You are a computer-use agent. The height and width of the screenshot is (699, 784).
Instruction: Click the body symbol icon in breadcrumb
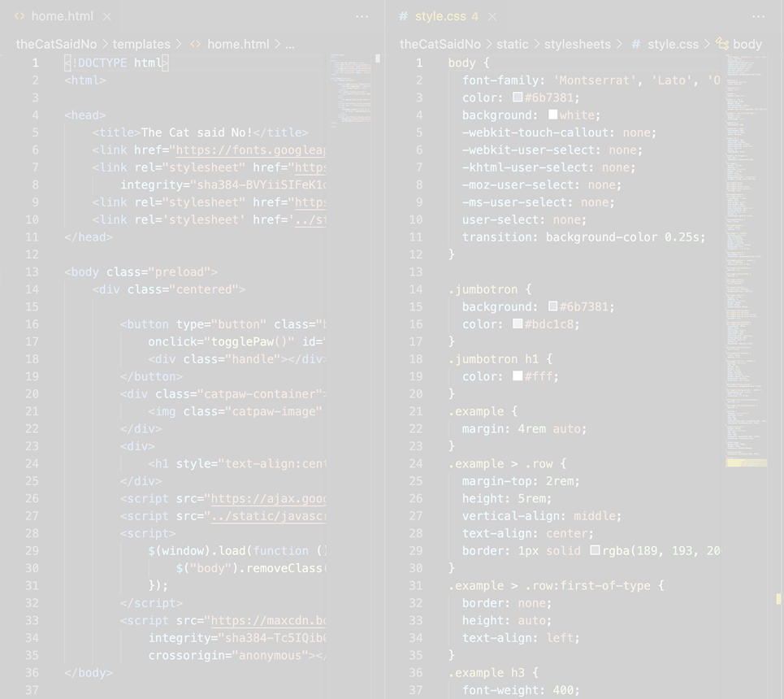point(722,44)
